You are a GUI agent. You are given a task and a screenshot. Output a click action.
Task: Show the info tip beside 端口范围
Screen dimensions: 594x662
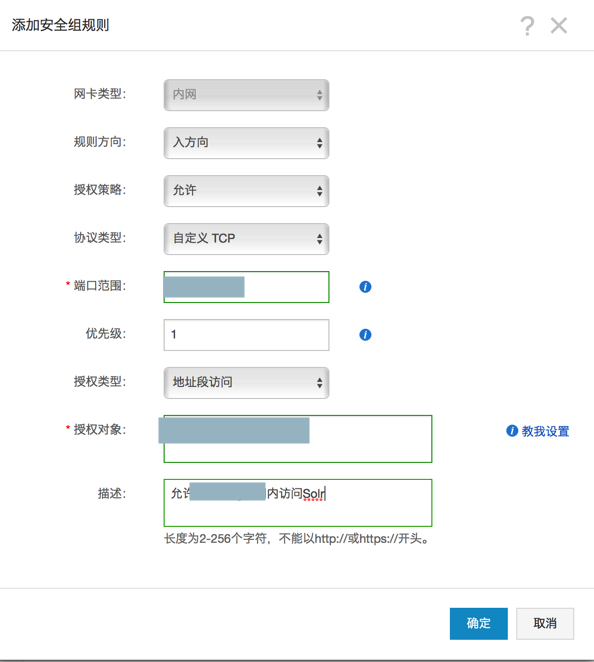click(365, 287)
